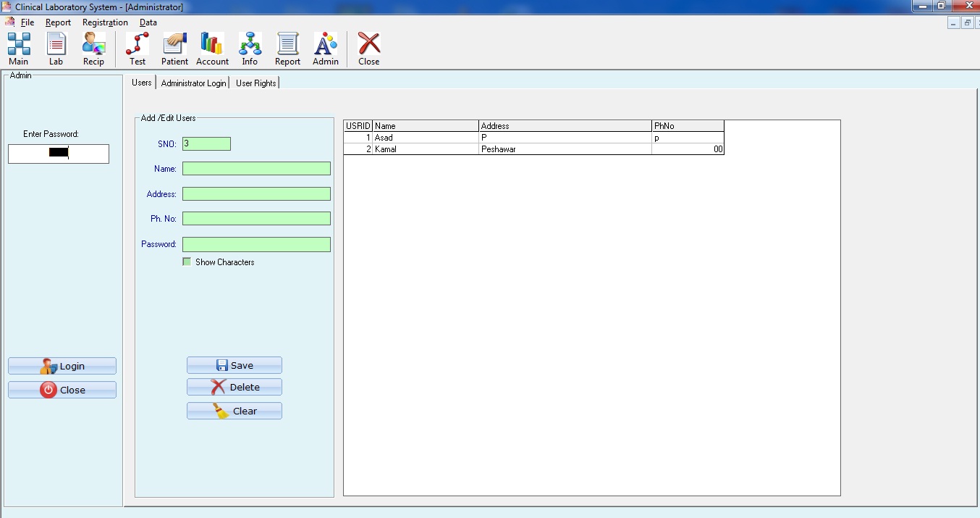Open the Patient toolbar icon
Viewport: 980px width, 518px height.
(174, 49)
